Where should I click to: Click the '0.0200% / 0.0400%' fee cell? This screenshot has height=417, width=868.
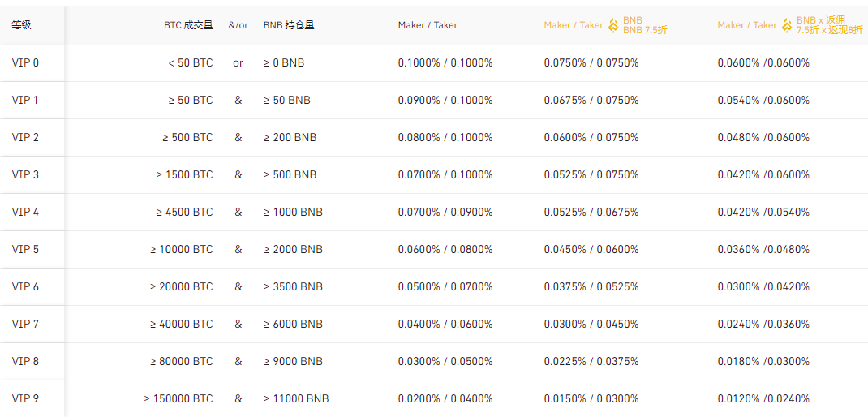pyautogui.click(x=445, y=398)
